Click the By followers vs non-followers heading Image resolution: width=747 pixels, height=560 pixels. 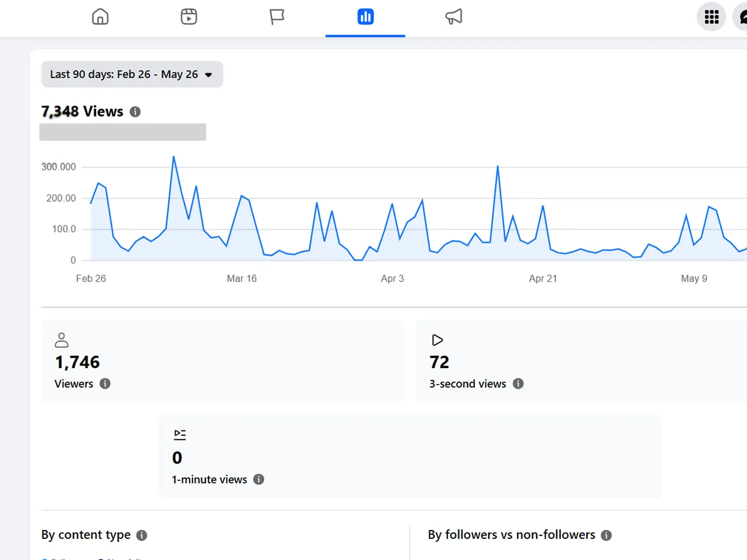[x=512, y=535]
